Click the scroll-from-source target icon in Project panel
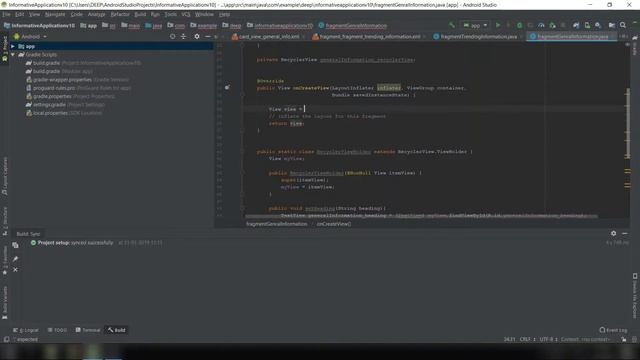This screenshot has height=360, width=640. pos(172,36)
